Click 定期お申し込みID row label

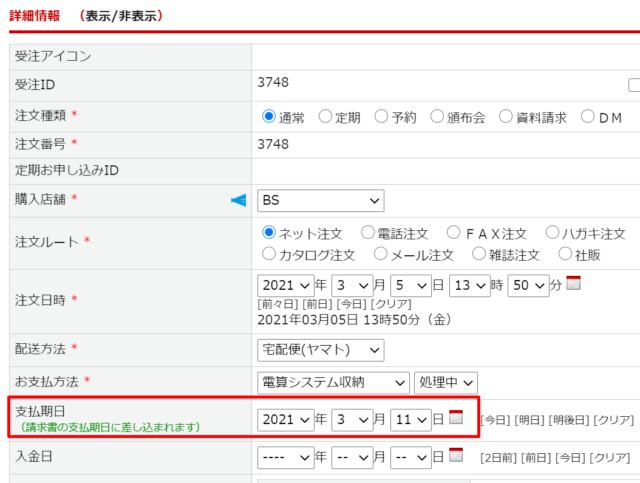coord(67,170)
